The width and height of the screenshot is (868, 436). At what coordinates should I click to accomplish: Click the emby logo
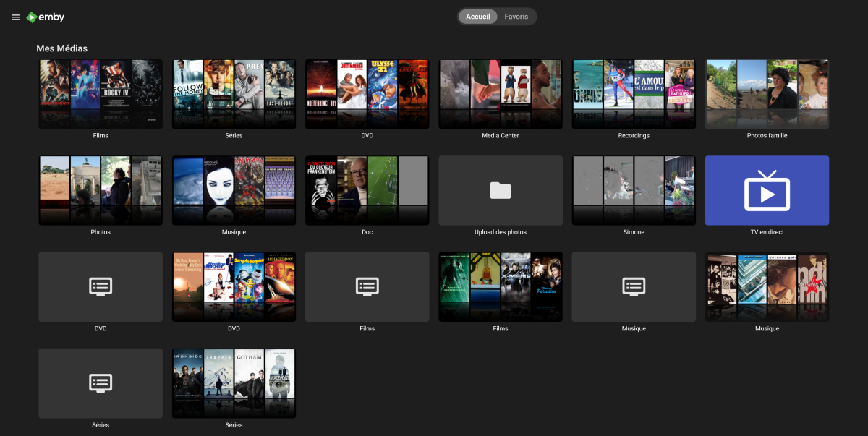pyautogui.click(x=44, y=17)
